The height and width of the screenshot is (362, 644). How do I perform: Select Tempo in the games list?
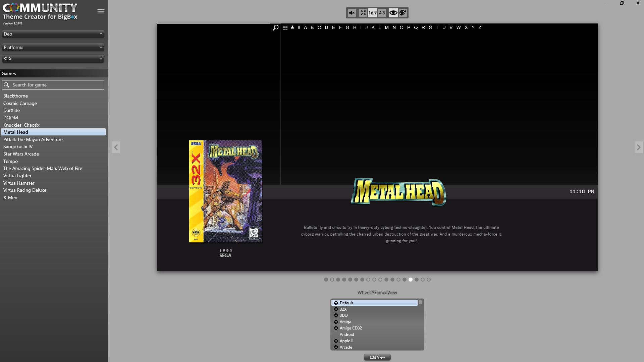(x=53, y=161)
